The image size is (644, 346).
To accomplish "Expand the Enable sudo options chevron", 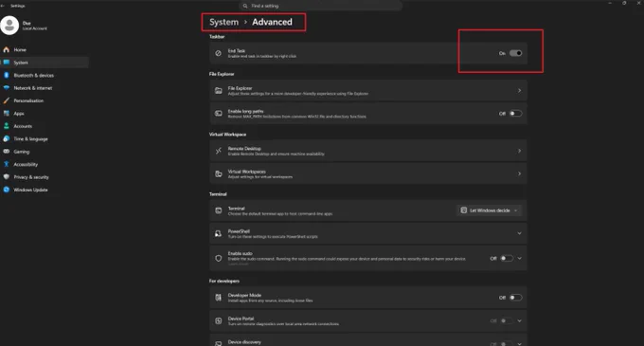I will point(520,258).
